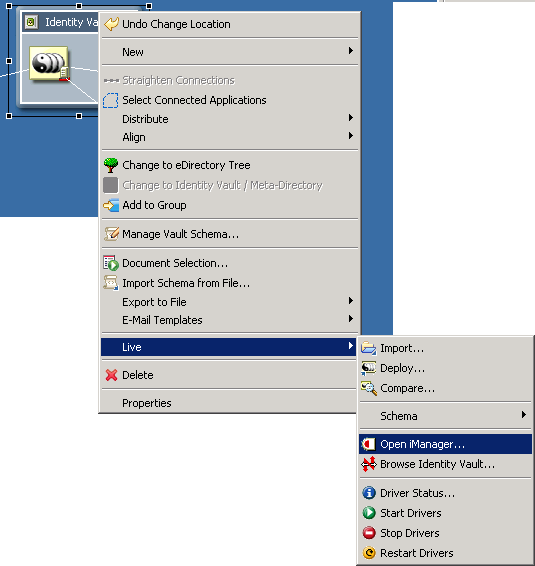Choose Select Connected Applications
This screenshot has width=535, height=566.
[230, 100]
